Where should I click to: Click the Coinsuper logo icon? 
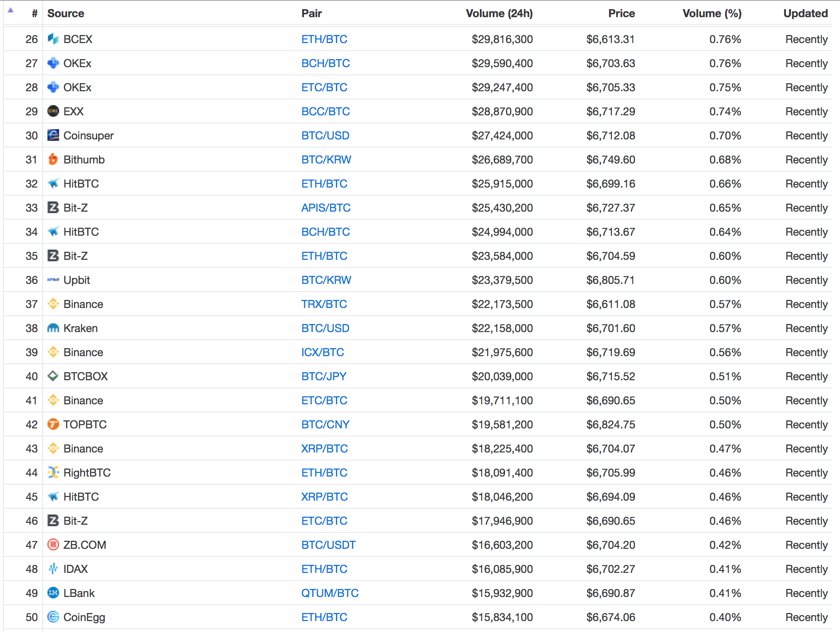(53, 135)
